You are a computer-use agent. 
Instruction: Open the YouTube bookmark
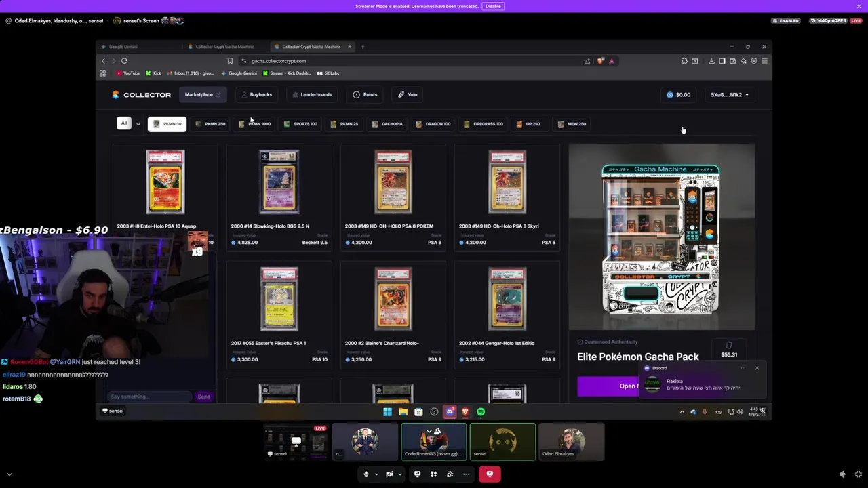coord(128,73)
